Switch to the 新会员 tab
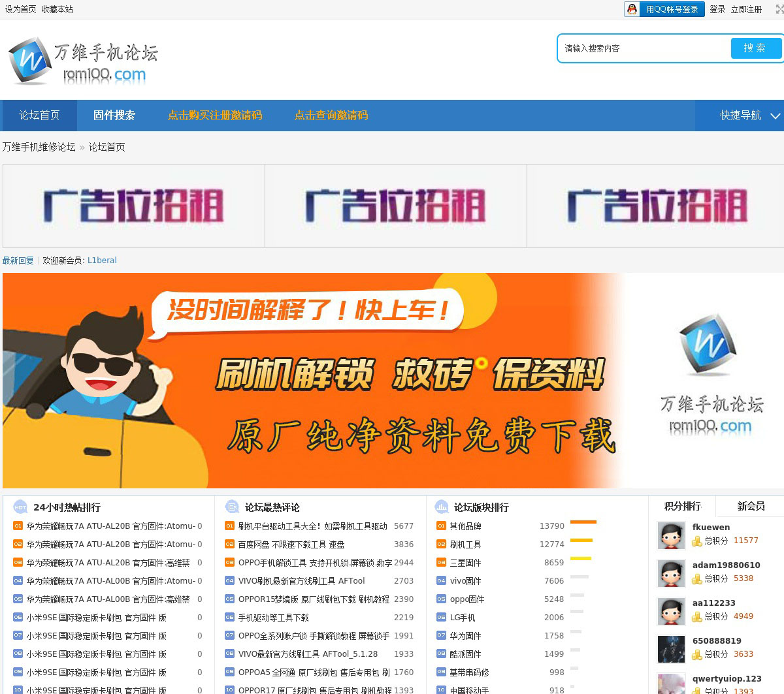784x694 pixels. tap(751, 506)
